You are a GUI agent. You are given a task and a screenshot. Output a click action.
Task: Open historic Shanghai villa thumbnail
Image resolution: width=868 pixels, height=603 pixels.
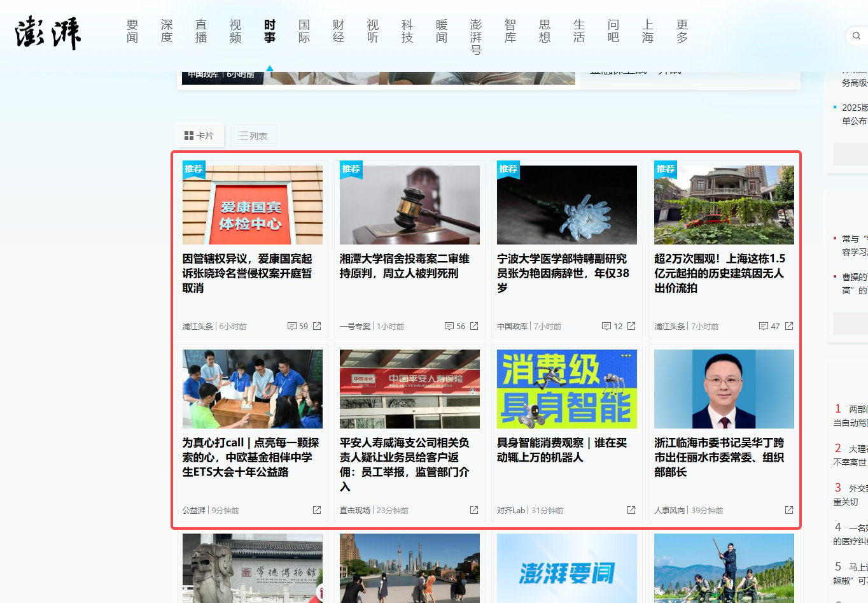(724, 205)
